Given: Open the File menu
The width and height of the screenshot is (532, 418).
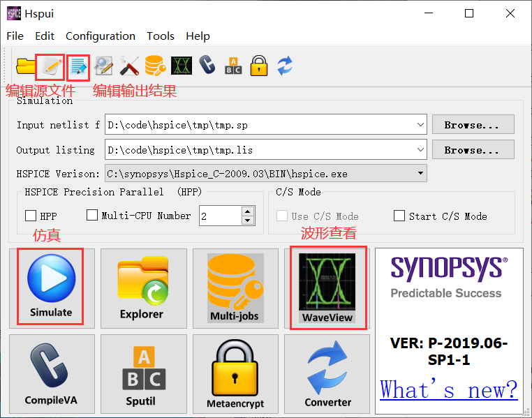Looking at the screenshot, I should pos(15,36).
